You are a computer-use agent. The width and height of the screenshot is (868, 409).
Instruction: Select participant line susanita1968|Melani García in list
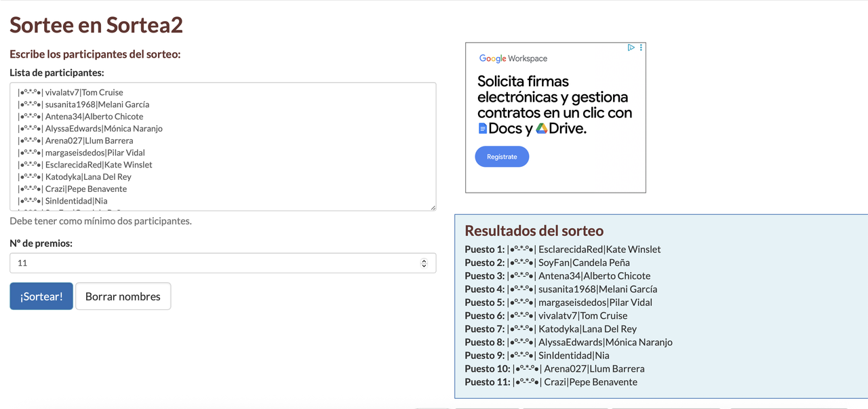pos(83,104)
